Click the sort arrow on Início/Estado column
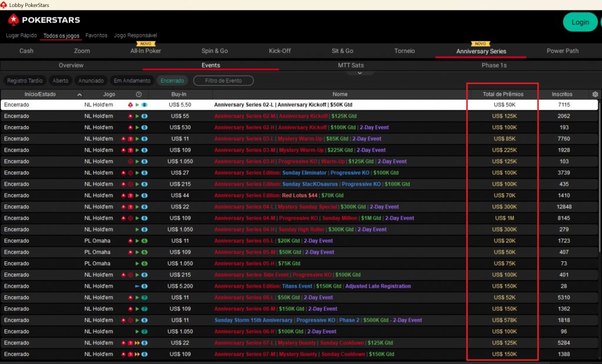This screenshot has width=602, height=364. [x=79, y=95]
